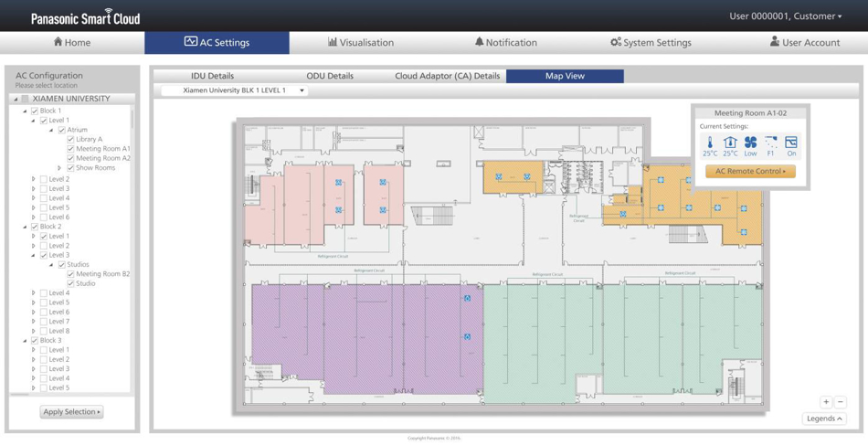Switch to the ODU Details tab

(330, 76)
